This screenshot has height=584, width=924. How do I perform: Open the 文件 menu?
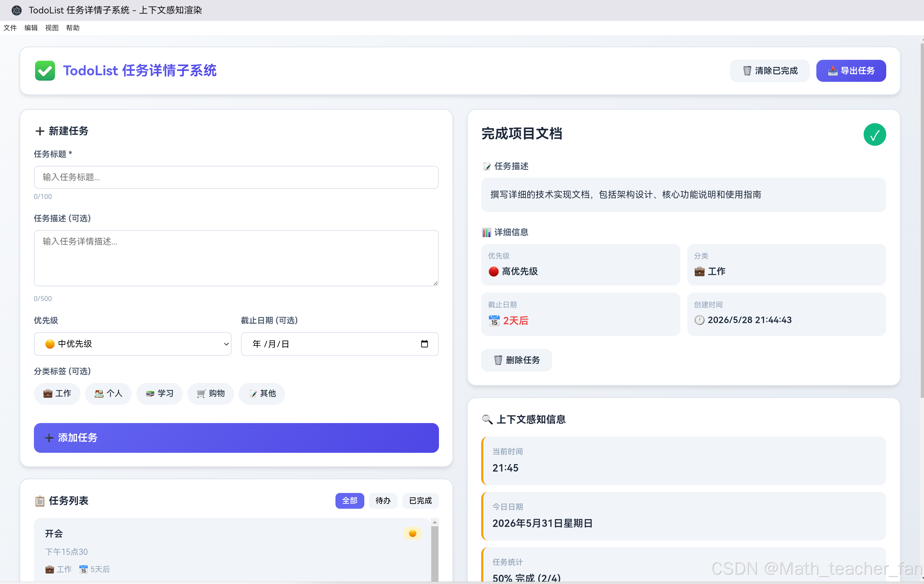(x=10, y=28)
